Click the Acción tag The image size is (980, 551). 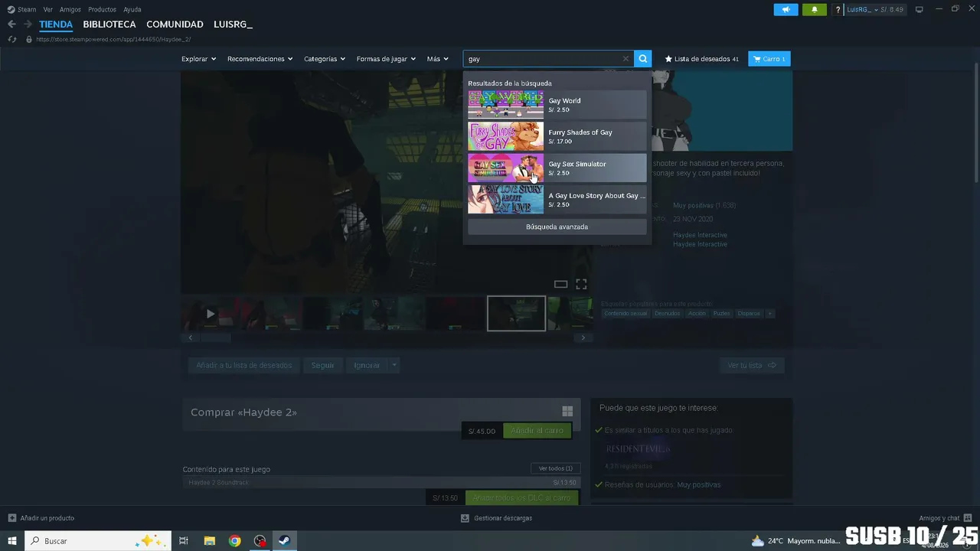pos(697,314)
